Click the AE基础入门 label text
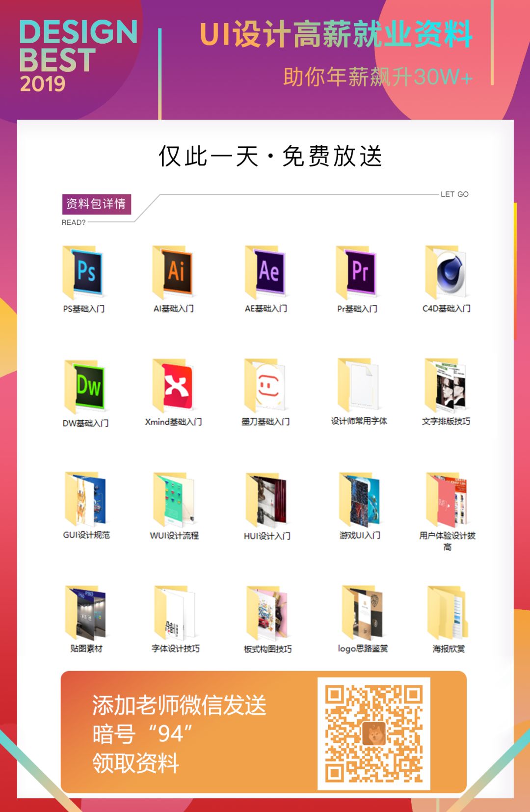530x812 pixels. coord(266,309)
